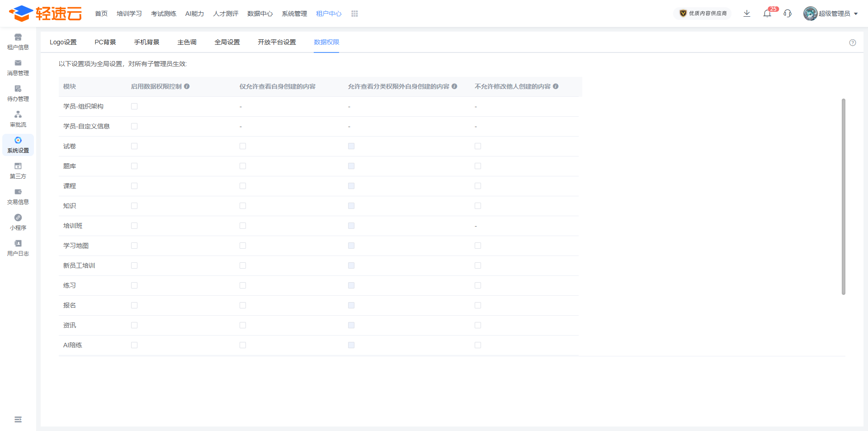Click the customer service headset icon
868x431 pixels.
(788, 14)
